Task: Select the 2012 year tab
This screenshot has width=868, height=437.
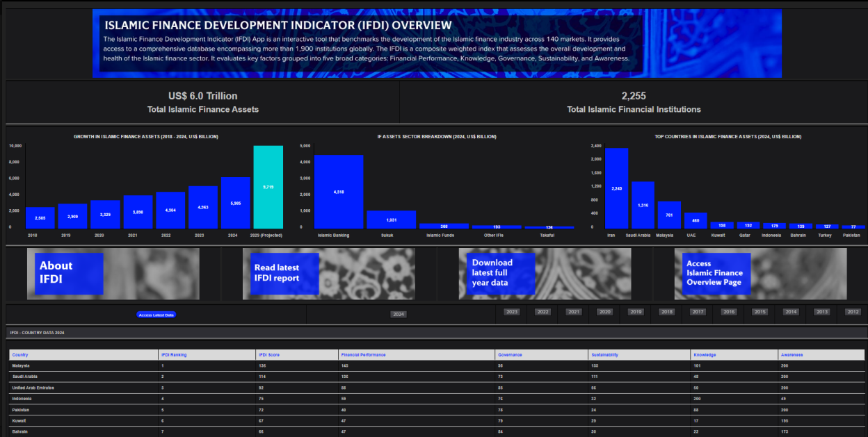Action: click(853, 312)
